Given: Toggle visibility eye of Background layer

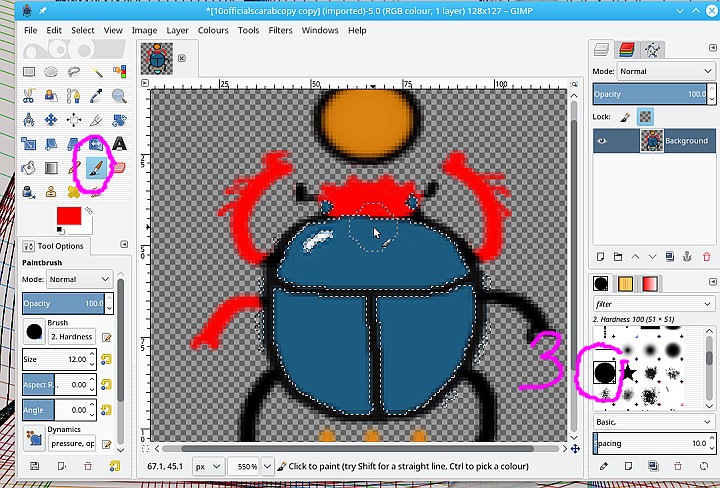Looking at the screenshot, I should [x=602, y=140].
